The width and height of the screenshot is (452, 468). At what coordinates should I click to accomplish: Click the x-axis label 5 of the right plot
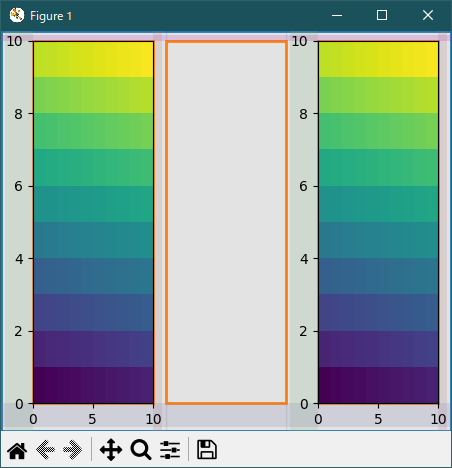tap(378, 419)
